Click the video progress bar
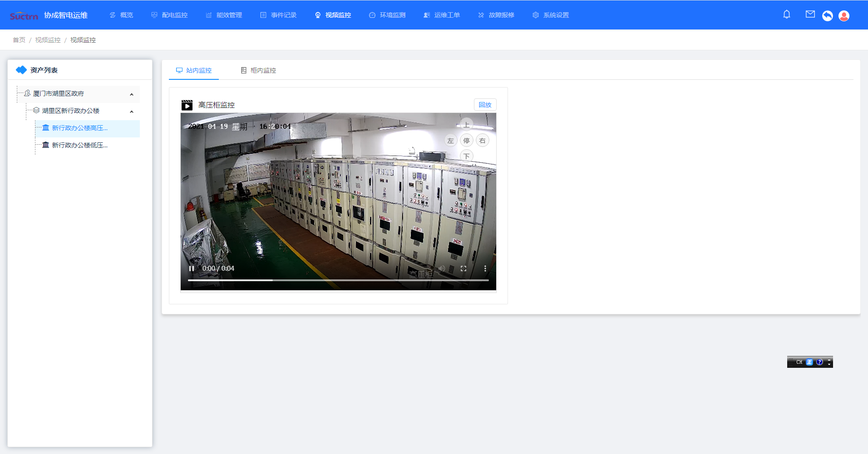The width and height of the screenshot is (868, 454). pos(338,280)
